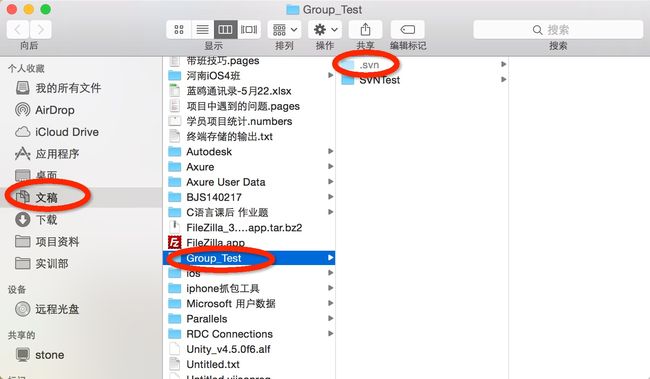Select column view mode
The image size is (650, 379).
[226, 29]
